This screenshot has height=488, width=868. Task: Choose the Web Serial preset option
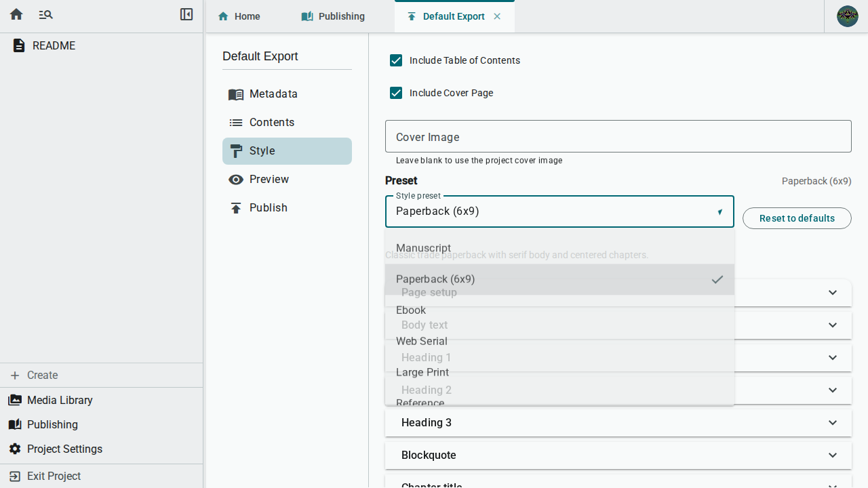coord(559,342)
